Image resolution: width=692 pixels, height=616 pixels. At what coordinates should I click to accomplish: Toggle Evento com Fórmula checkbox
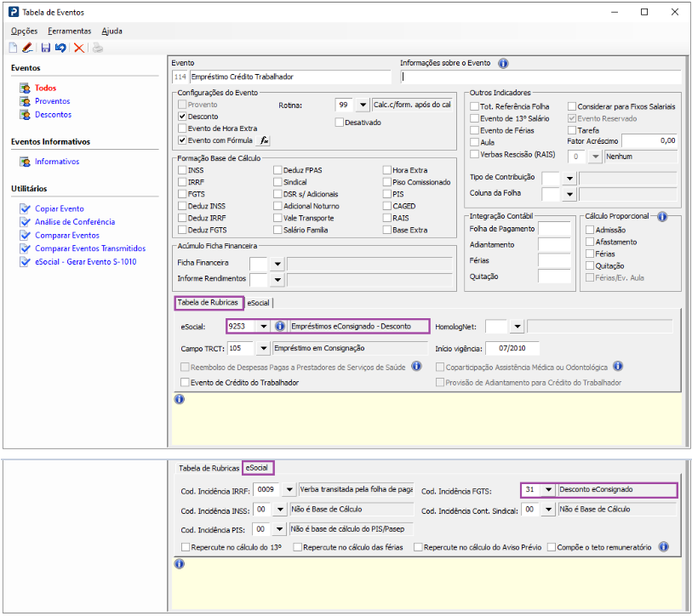tap(182, 140)
